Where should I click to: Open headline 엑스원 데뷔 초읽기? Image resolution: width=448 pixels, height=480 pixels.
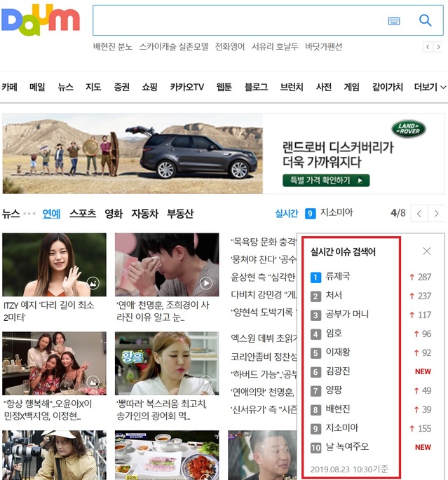tap(264, 338)
